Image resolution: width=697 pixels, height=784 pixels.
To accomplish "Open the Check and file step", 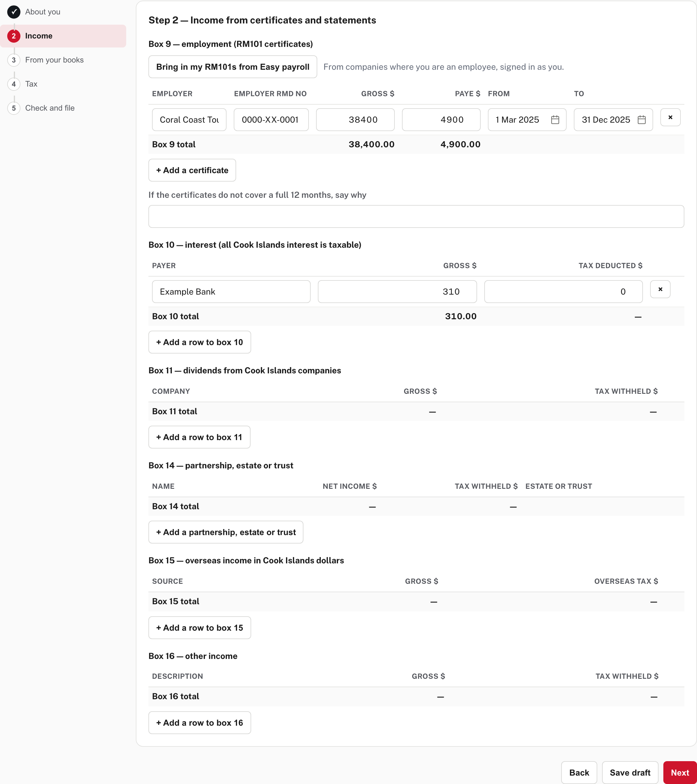I will coord(50,108).
